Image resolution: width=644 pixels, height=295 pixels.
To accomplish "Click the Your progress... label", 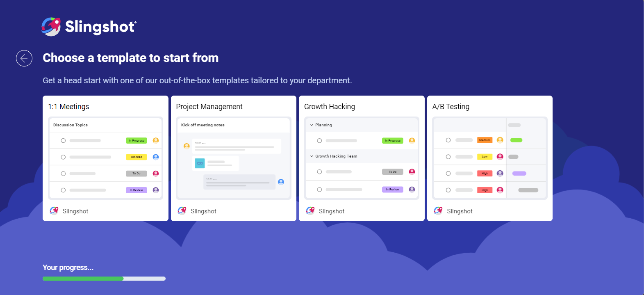I will (x=68, y=268).
